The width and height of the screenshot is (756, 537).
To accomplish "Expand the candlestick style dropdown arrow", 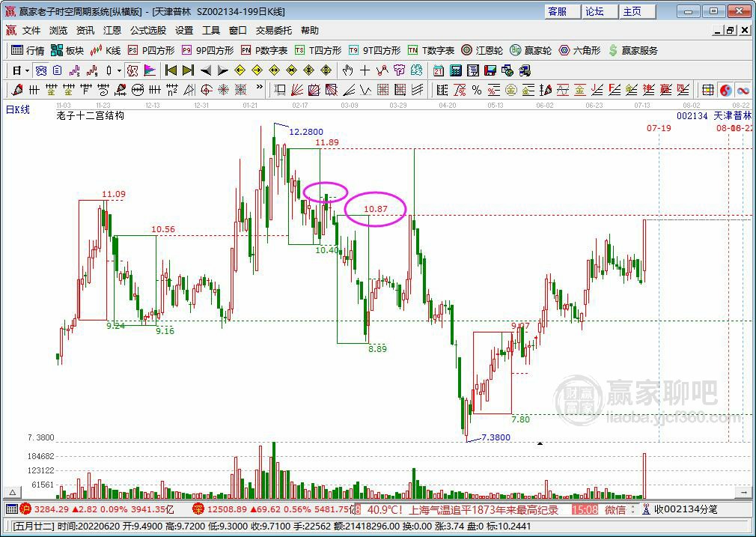I will pos(119,71).
